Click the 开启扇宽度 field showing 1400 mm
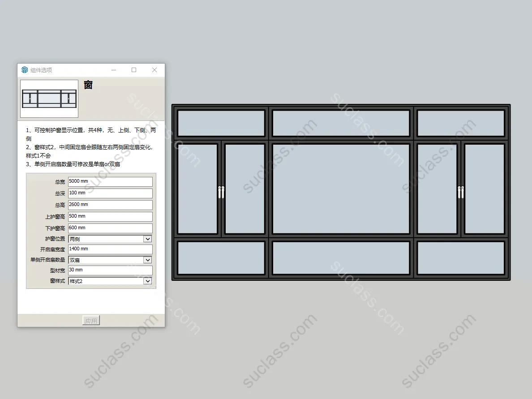This screenshot has width=532, height=399. point(110,249)
